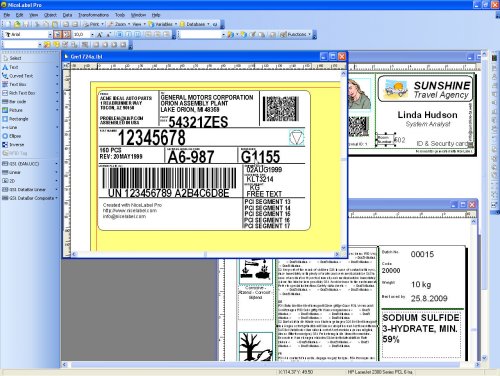Open the Arial font name dropdown
The height and width of the screenshot is (376, 500).
[x=50, y=34]
